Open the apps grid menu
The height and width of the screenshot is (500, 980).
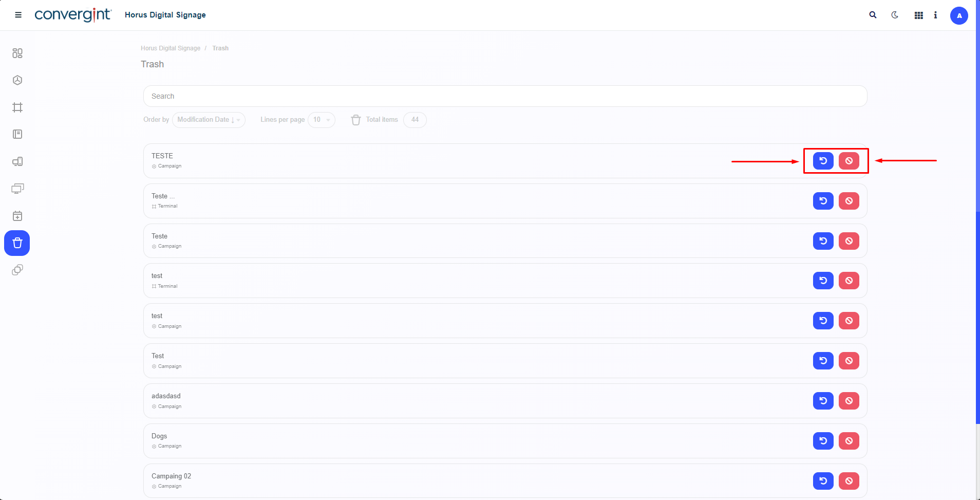click(918, 15)
